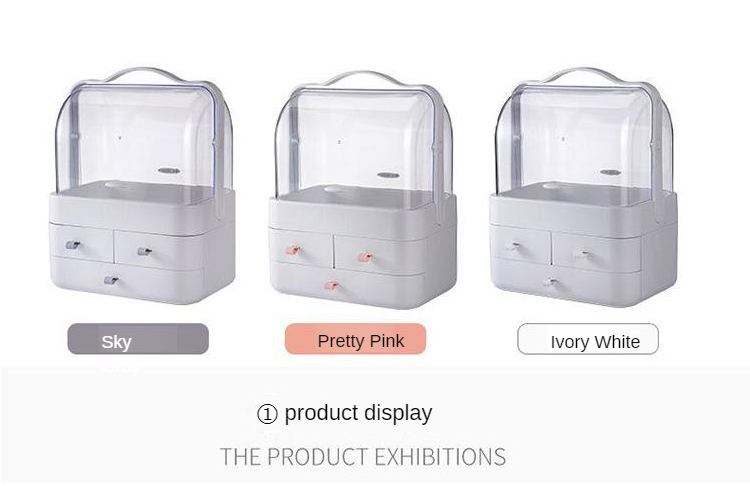Click top-left drawer knob on gray organizer
Viewport: 750px width, 486px height.
pyautogui.click(x=73, y=245)
